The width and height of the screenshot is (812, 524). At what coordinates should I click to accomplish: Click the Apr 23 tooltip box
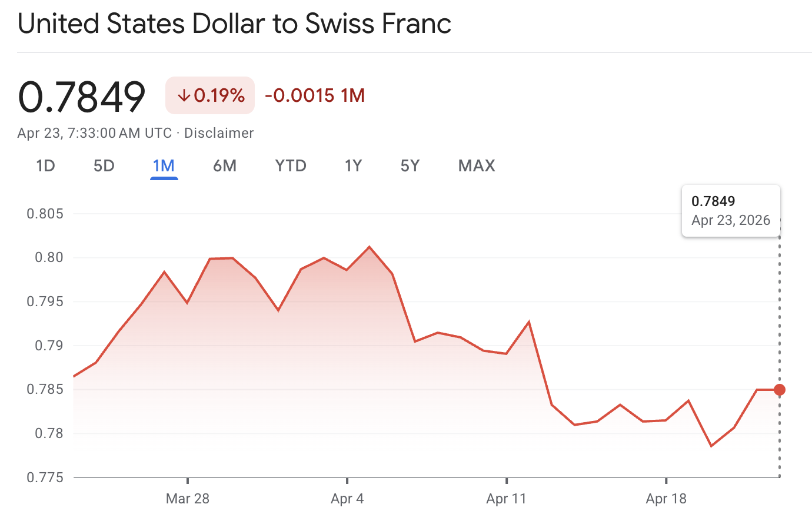coord(731,210)
